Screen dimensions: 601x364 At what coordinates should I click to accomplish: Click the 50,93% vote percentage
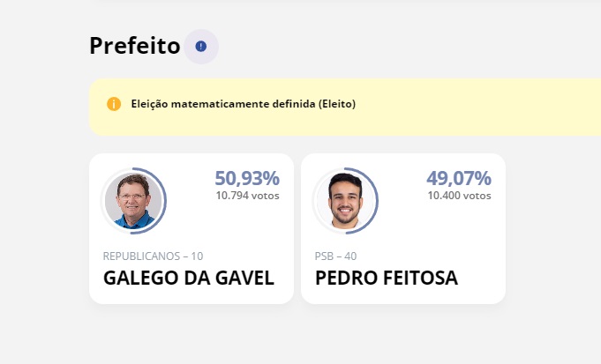coord(247,178)
